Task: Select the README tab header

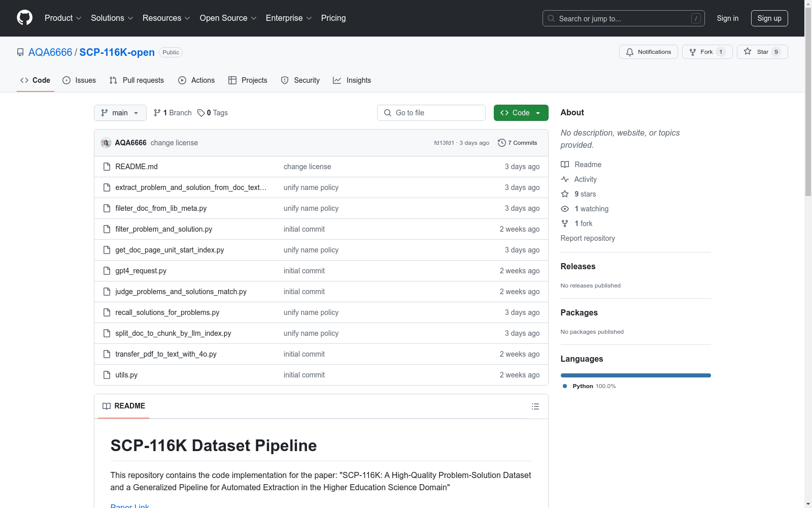Action: (x=124, y=406)
